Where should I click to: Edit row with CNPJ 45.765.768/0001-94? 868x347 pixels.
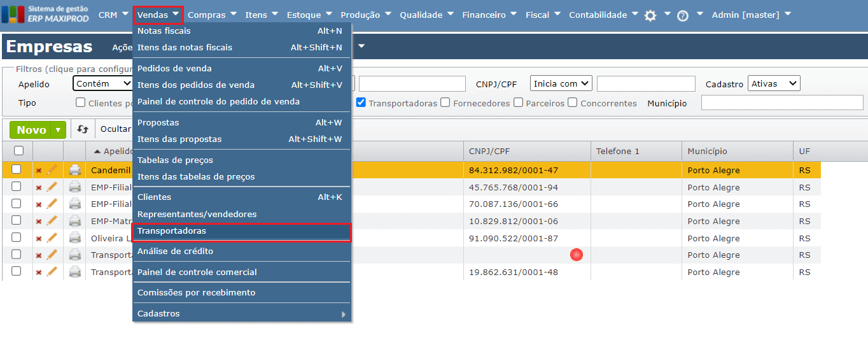(x=52, y=187)
